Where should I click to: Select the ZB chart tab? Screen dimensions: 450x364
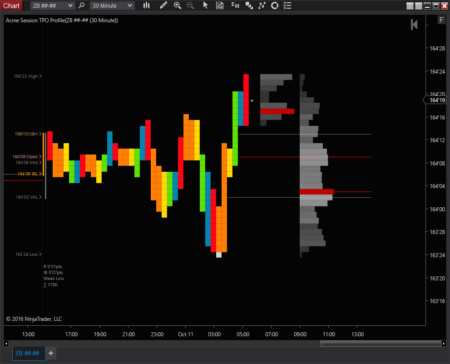pyautogui.click(x=28, y=353)
